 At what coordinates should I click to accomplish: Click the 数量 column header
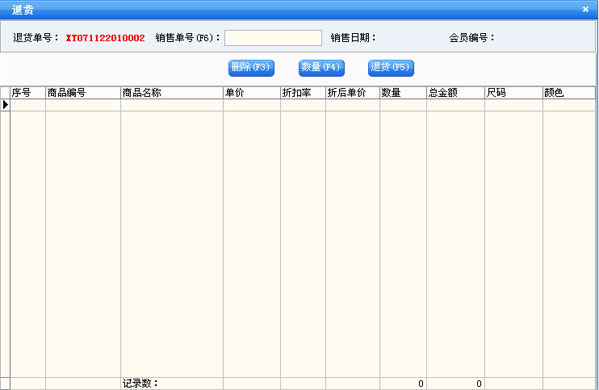coord(403,93)
